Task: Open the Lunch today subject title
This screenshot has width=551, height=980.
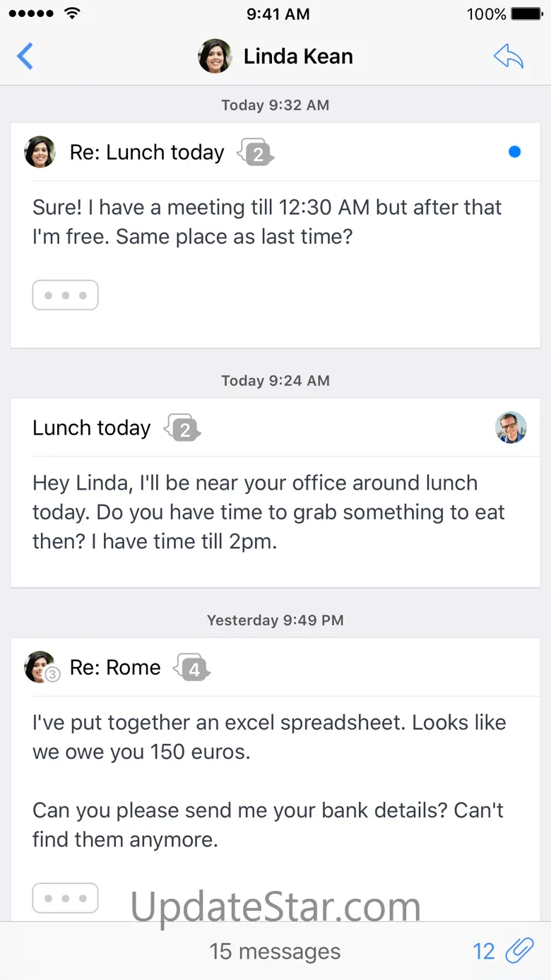Action: click(92, 428)
